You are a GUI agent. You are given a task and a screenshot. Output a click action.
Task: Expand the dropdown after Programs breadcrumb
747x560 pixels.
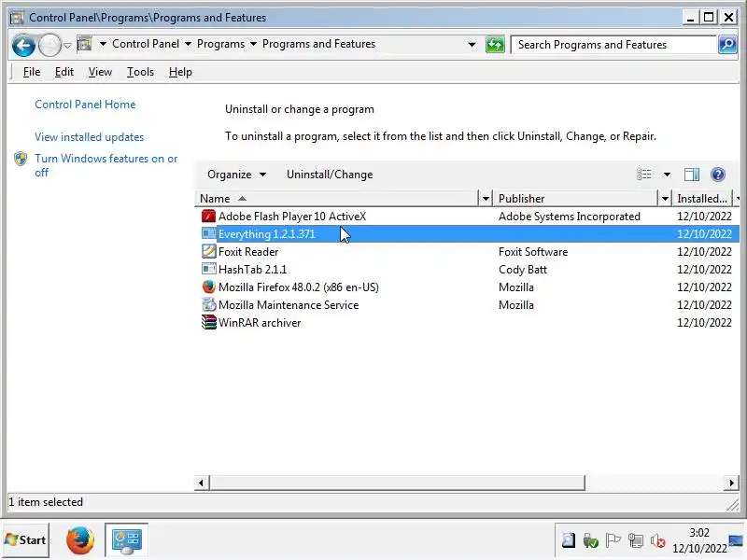[x=253, y=44]
